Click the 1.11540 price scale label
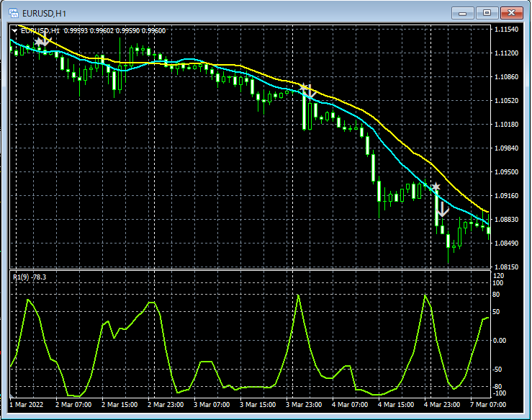This screenshot has height=420, width=532. point(507,30)
